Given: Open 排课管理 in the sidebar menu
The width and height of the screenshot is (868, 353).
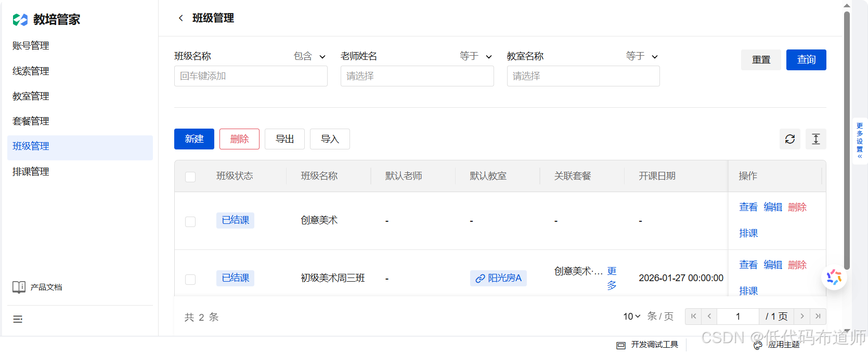Looking at the screenshot, I should point(31,172).
